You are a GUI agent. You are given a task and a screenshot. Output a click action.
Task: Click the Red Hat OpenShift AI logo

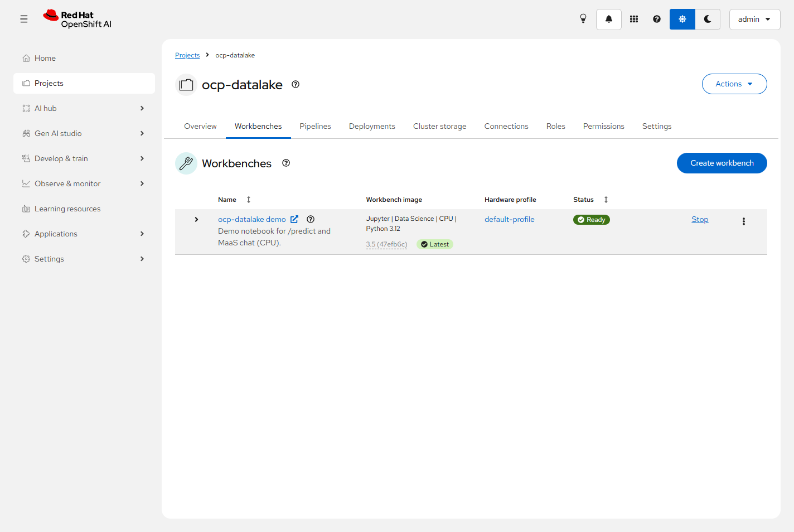pyautogui.click(x=78, y=19)
